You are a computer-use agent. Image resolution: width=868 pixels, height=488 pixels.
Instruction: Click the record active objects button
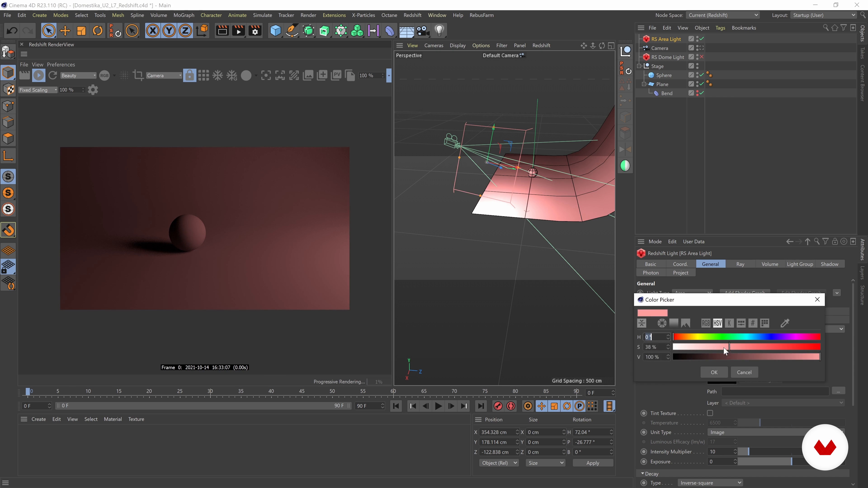(498, 406)
